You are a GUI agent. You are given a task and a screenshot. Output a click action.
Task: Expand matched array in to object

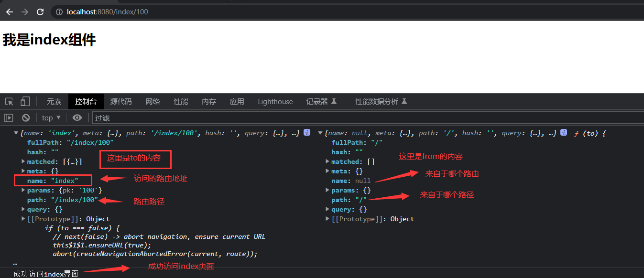click(23, 161)
